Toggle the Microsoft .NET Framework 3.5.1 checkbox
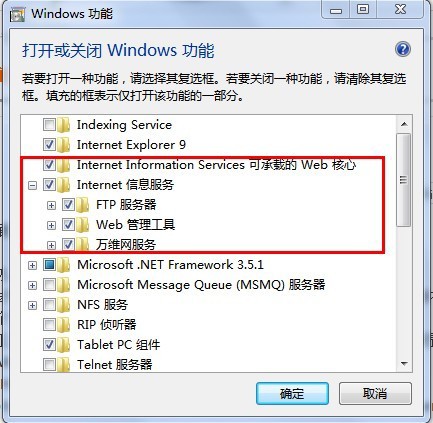 pos(49,265)
